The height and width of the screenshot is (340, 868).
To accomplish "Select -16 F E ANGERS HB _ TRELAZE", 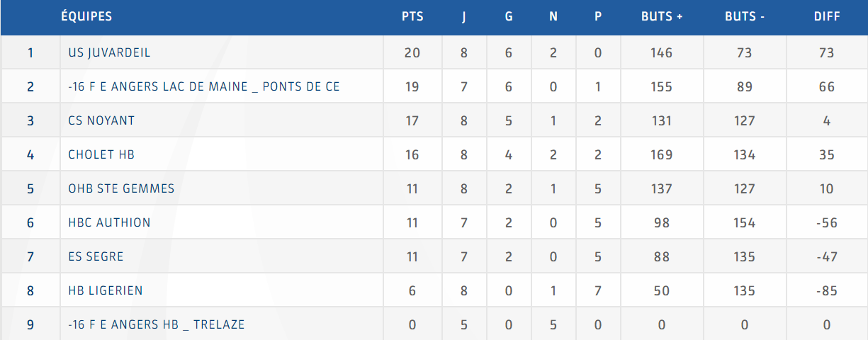I will (x=157, y=325).
